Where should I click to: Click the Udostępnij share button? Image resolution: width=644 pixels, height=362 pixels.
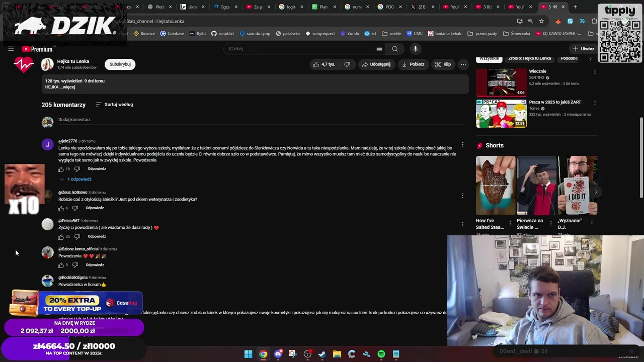(376, 64)
